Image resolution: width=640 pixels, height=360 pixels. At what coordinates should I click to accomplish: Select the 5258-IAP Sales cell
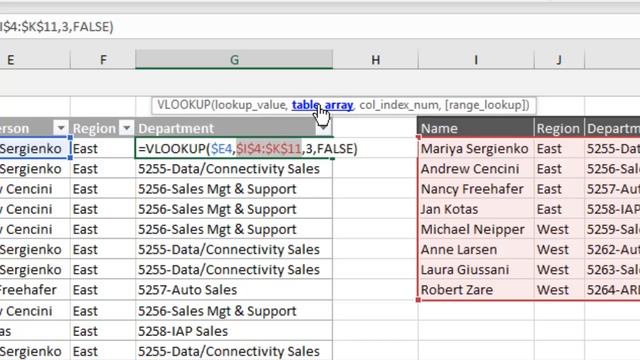pyautogui.click(x=234, y=331)
